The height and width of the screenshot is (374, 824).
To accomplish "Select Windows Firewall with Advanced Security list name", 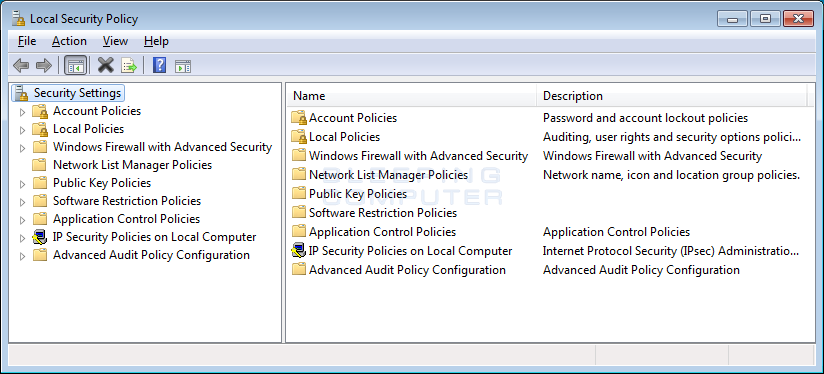I will click(418, 156).
